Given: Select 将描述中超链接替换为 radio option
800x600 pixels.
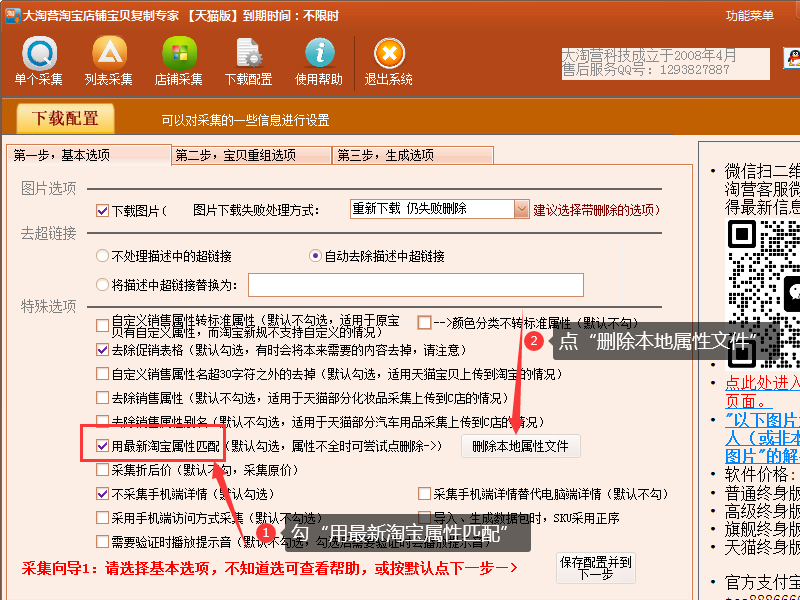Looking at the screenshot, I should point(102,285).
